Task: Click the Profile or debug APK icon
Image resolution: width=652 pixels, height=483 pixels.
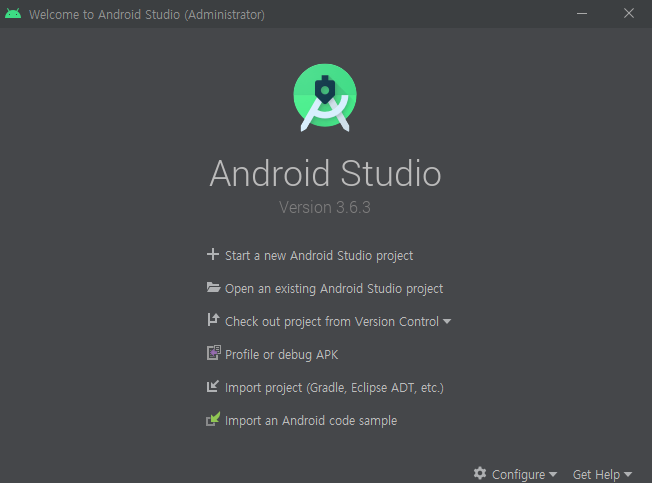Action: (x=214, y=353)
